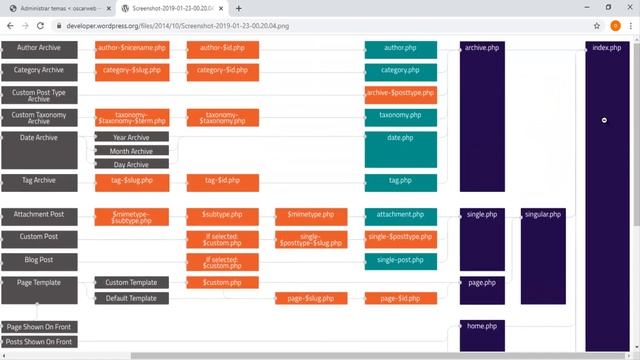Reload the page with the refresh icon

40,26
